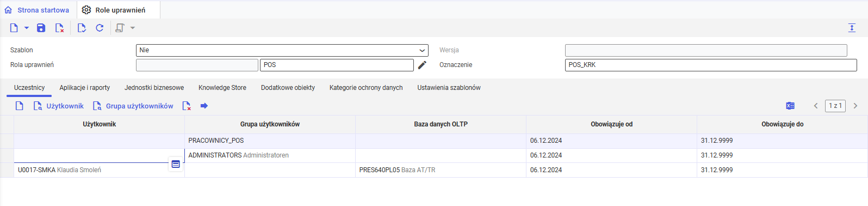Screen dimensions: 868x206
Task: Collapse the header with the top-right icon
Action: point(852,28)
